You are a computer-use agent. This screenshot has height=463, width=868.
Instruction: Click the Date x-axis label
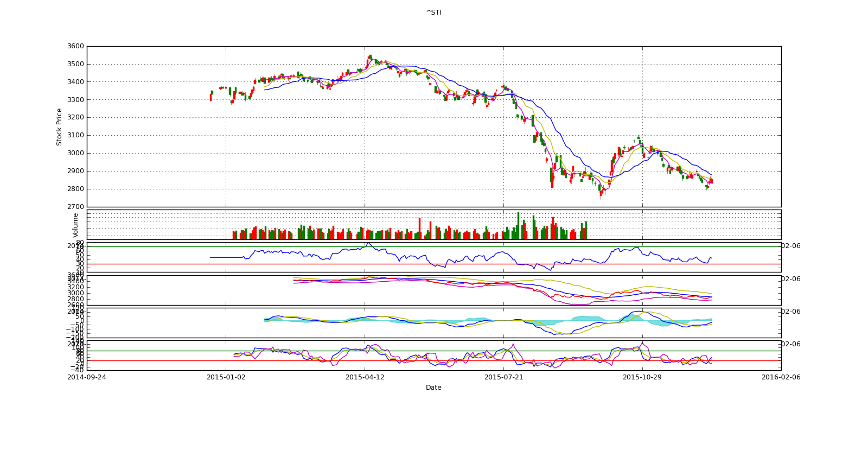(433, 388)
